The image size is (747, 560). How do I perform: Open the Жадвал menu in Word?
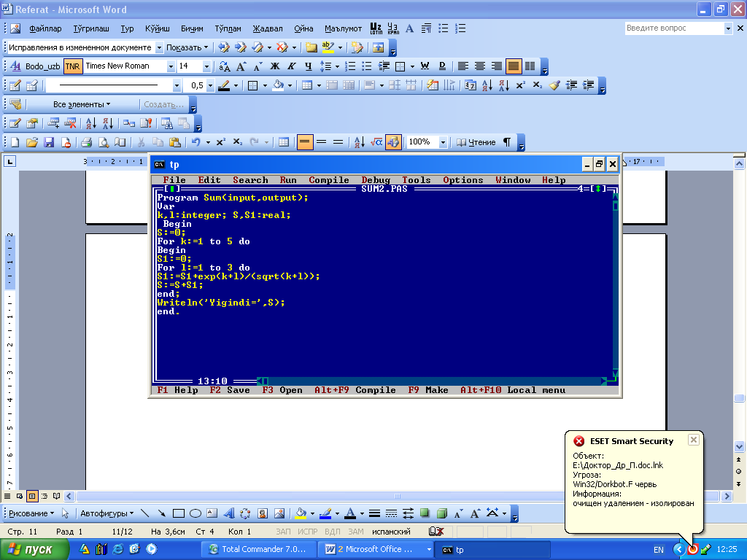[x=268, y=28]
